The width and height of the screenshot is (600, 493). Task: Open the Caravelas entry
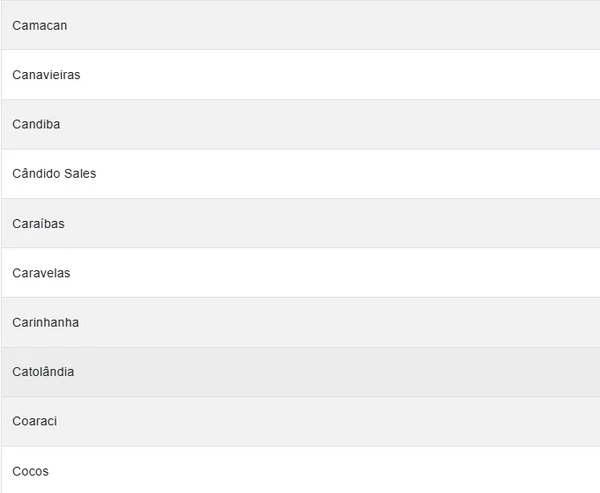click(300, 273)
